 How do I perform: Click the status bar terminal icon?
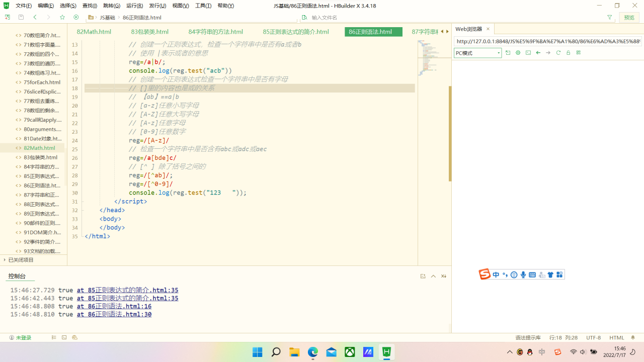click(x=64, y=338)
